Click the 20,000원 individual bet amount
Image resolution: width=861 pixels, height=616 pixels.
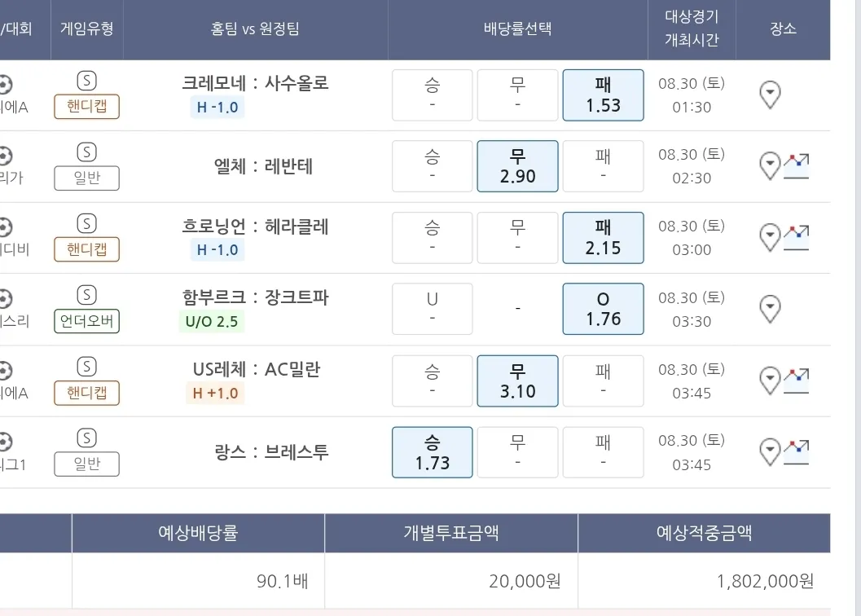[525, 581]
